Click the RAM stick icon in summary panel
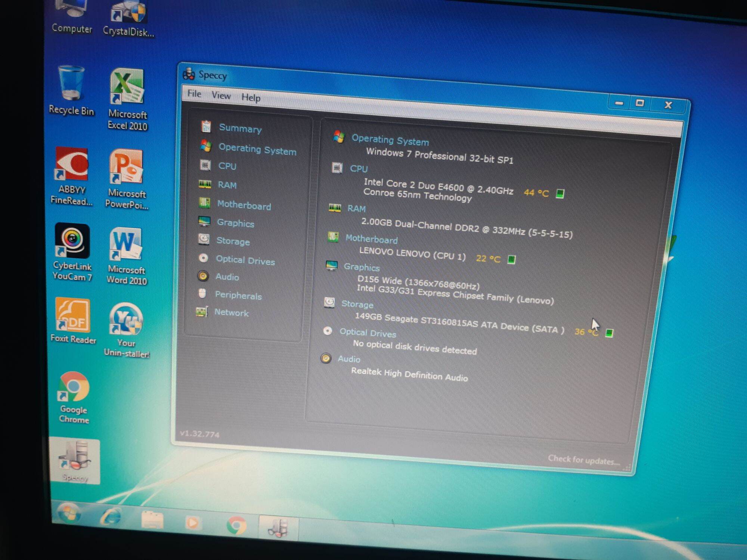This screenshot has width=747, height=560. tap(335, 208)
